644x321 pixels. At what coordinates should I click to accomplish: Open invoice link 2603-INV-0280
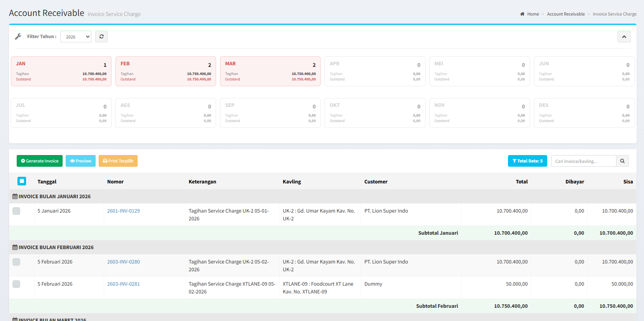coord(124,262)
